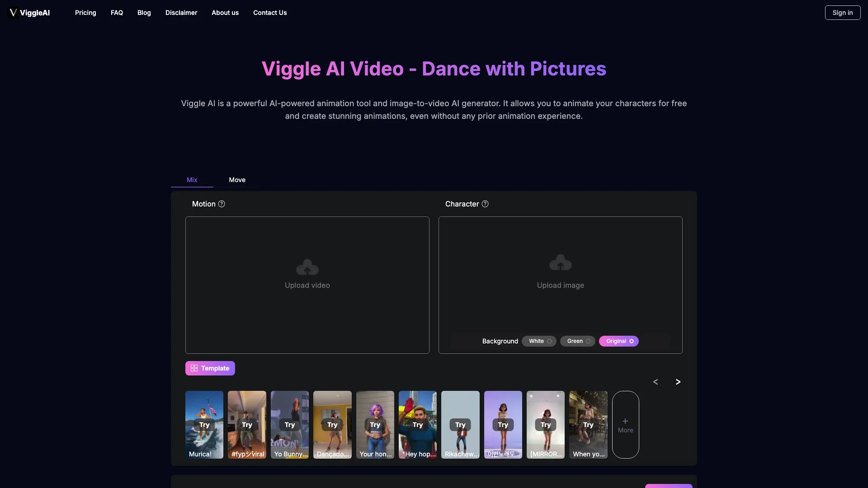Open the About us page
The height and width of the screenshot is (488, 868).
pyautogui.click(x=225, y=13)
